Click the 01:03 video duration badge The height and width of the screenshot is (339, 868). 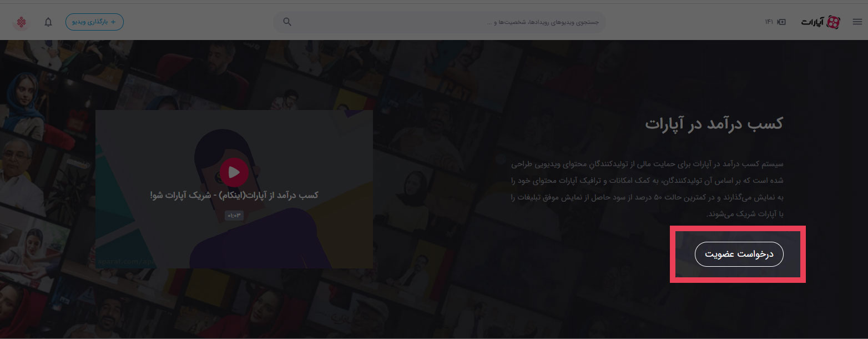point(234,216)
